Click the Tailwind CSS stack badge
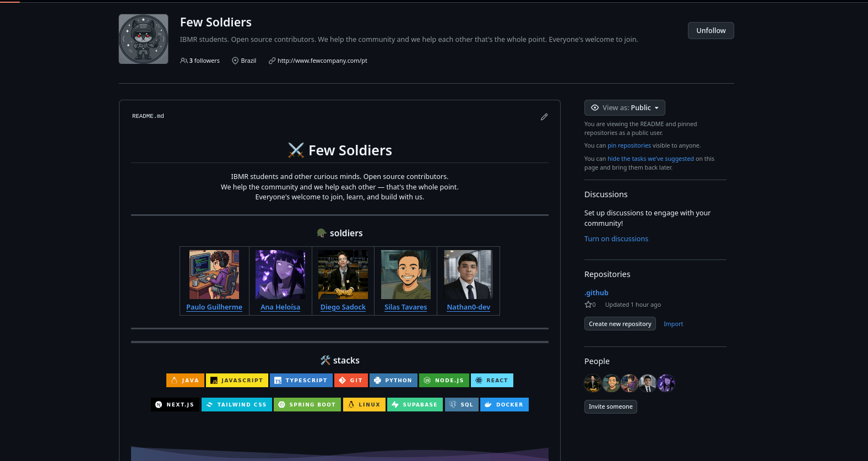This screenshot has width=868, height=461. (x=236, y=404)
